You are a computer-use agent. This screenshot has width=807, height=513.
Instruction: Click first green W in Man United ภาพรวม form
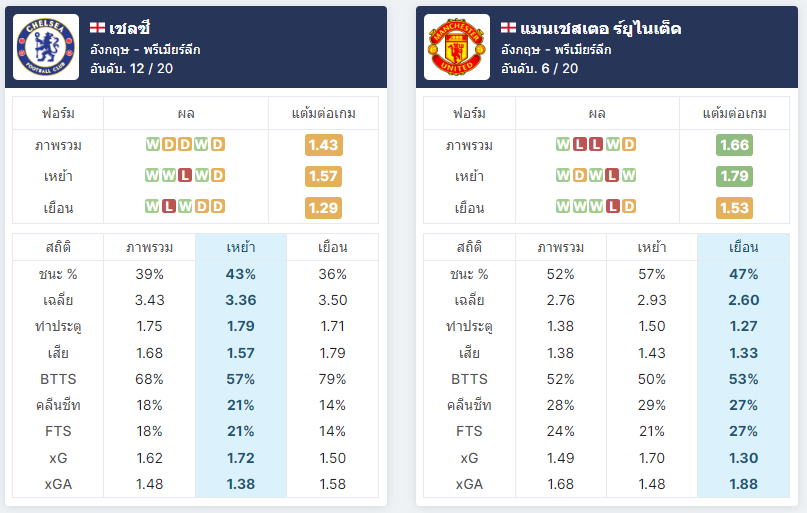point(563,144)
